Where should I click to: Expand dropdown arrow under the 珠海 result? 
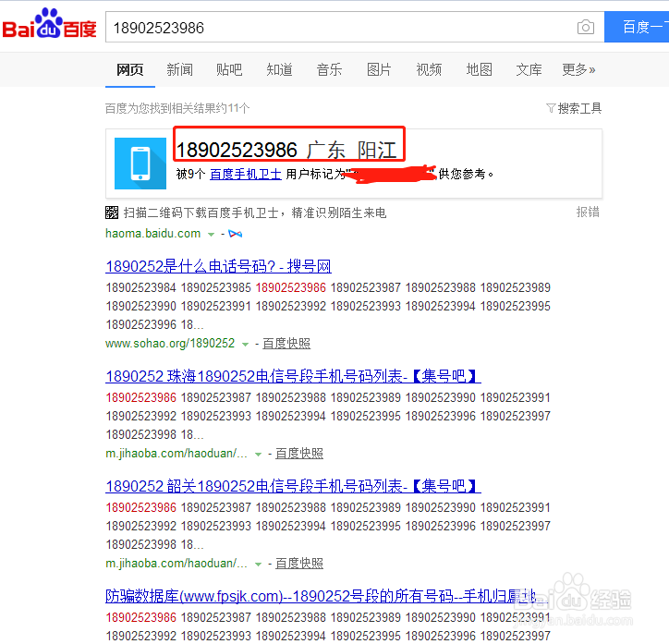(258, 455)
